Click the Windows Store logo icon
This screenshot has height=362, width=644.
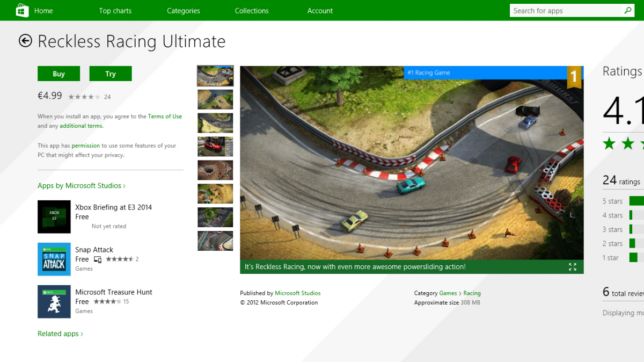coord(23,10)
